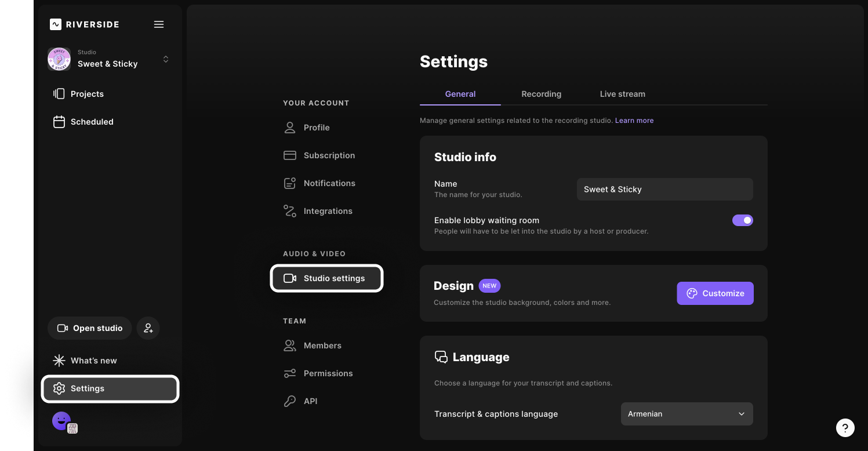Click the studio Name input field

(664, 190)
